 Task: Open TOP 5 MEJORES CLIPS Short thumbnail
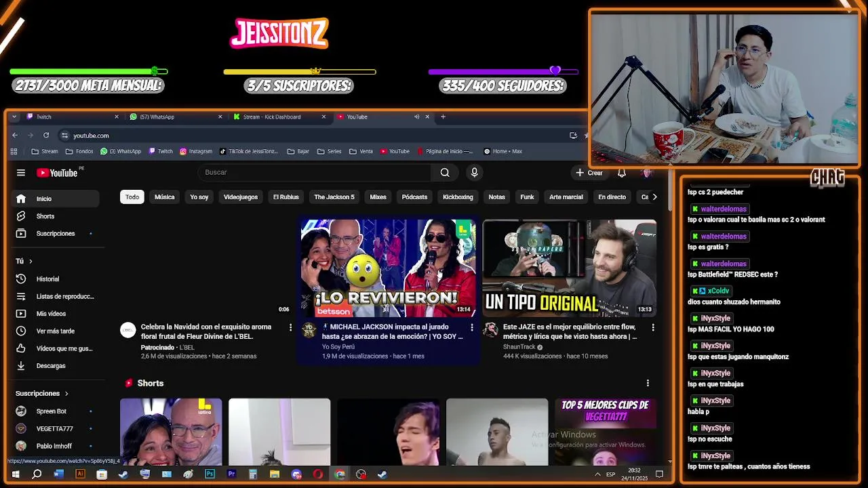click(x=606, y=432)
